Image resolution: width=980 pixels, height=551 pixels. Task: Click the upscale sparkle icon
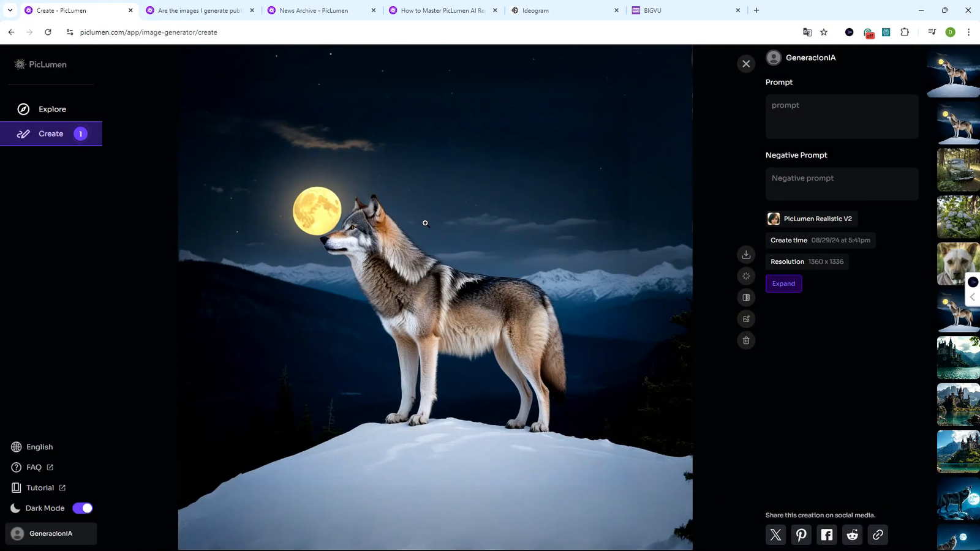746,276
